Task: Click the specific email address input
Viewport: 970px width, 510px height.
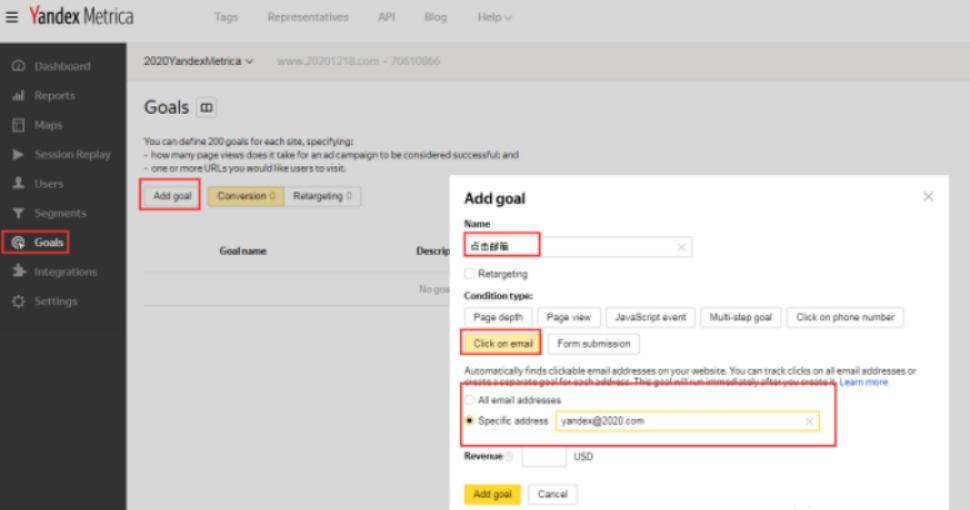Action: (687, 421)
